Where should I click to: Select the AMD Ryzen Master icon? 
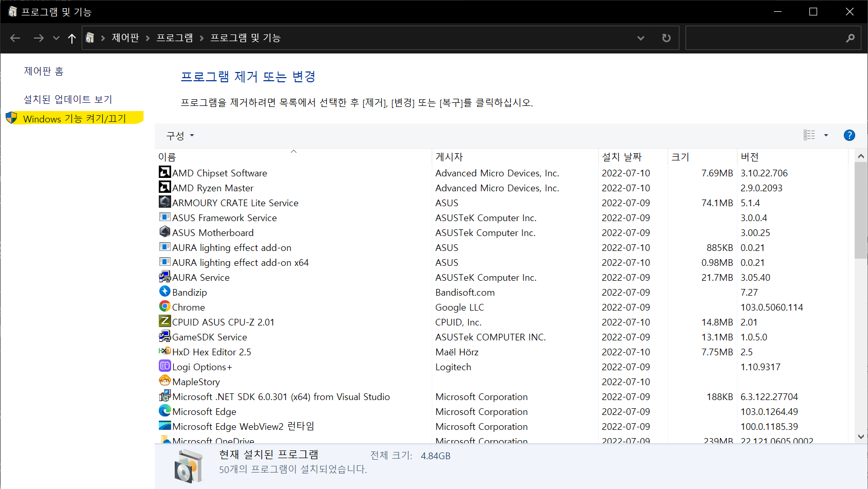click(x=164, y=187)
